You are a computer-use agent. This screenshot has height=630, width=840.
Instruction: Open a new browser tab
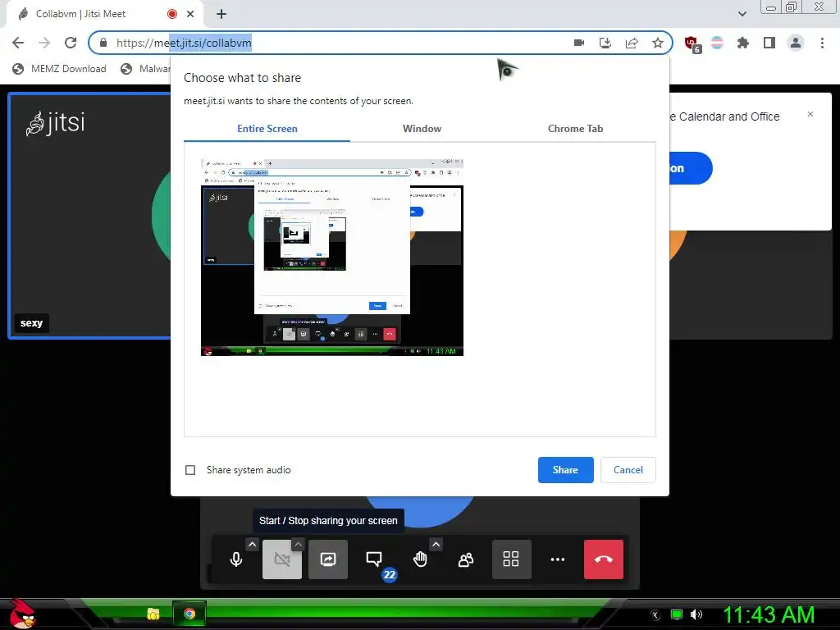click(221, 14)
